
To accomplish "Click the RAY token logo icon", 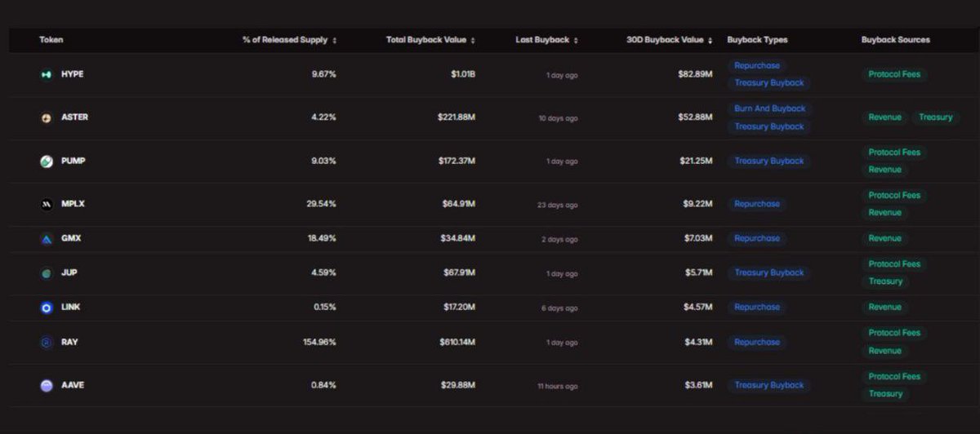I will click(x=47, y=343).
